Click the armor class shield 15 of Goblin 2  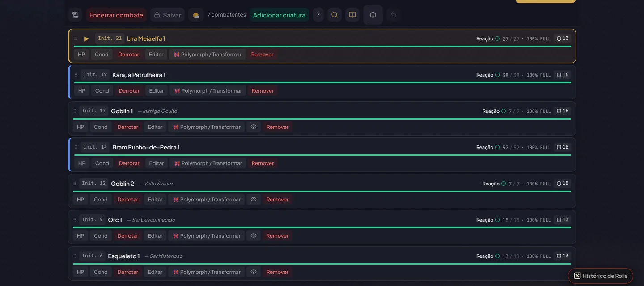click(x=563, y=184)
